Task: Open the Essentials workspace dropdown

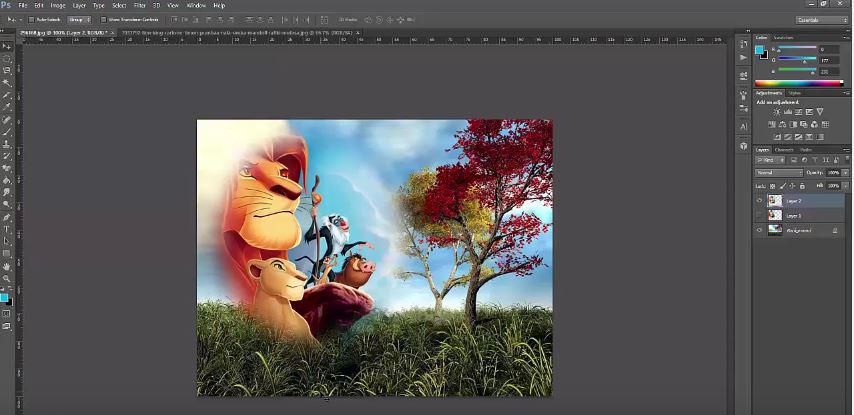Action: point(822,20)
